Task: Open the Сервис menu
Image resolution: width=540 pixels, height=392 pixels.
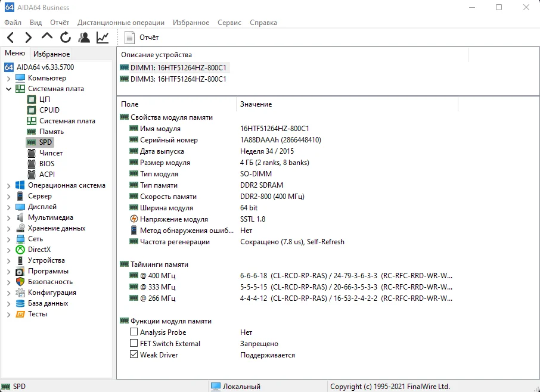Action: click(229, 23)
